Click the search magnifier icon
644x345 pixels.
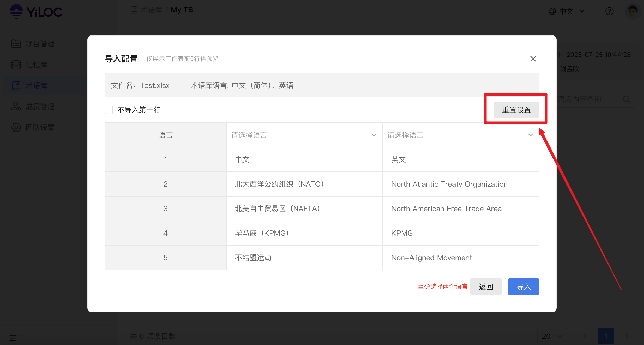[x=626, y=99]
